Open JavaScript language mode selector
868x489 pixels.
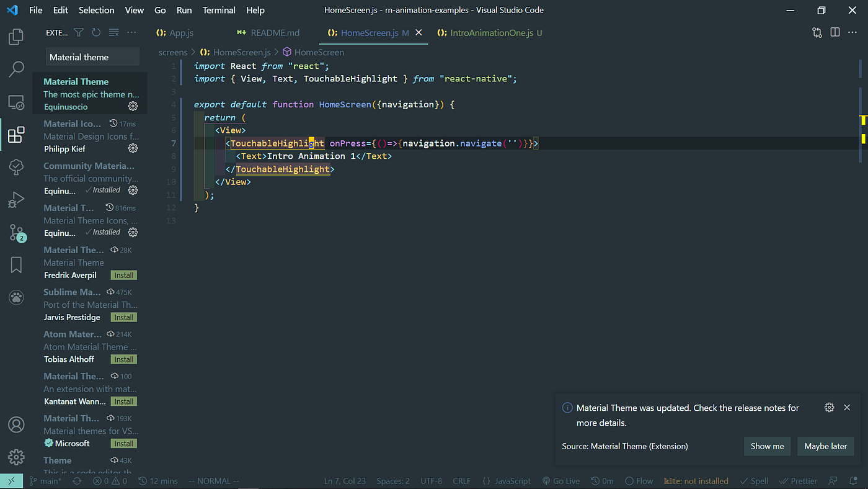[507, 481]
